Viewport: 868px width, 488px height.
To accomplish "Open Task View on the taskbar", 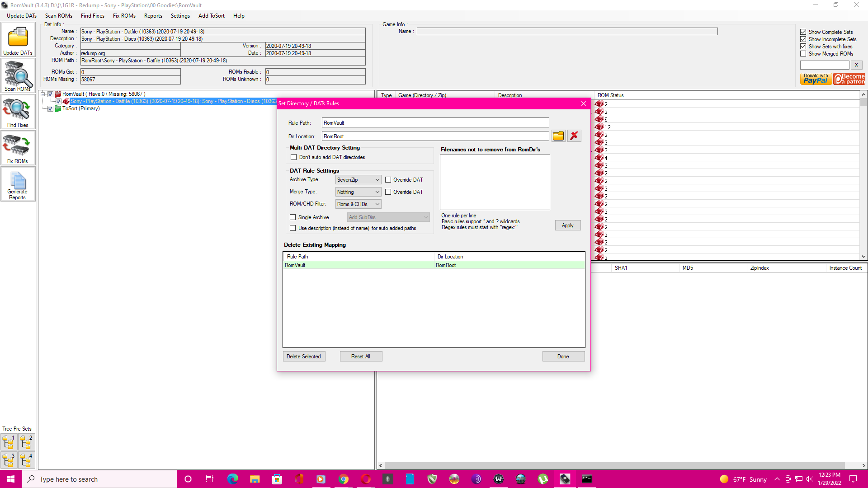I will pyautogui.click(x=210, y=479).
